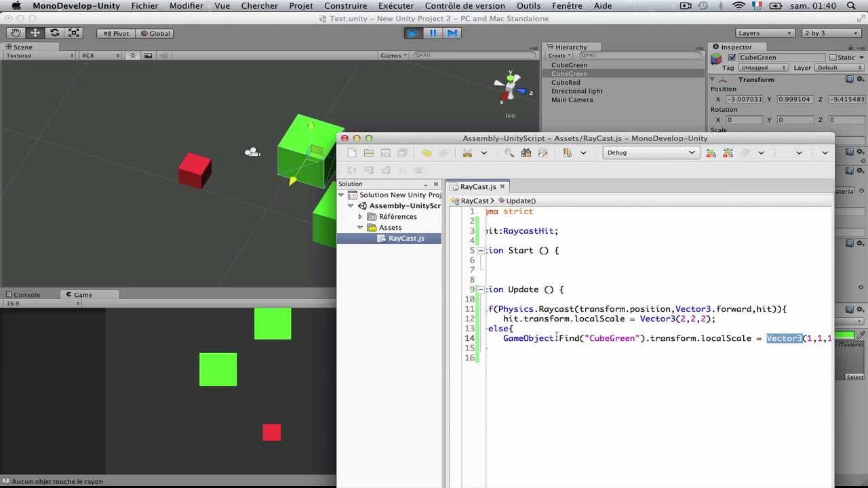
Task: Open the 2 by 3 layout dropdown
Action: (x=831, y=33)
